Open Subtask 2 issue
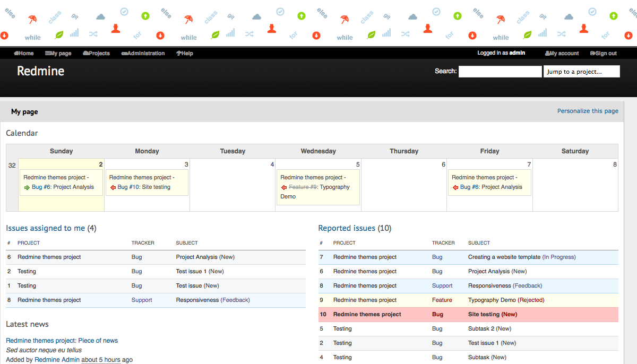The image size is (637, 364). tap(481, 328)
